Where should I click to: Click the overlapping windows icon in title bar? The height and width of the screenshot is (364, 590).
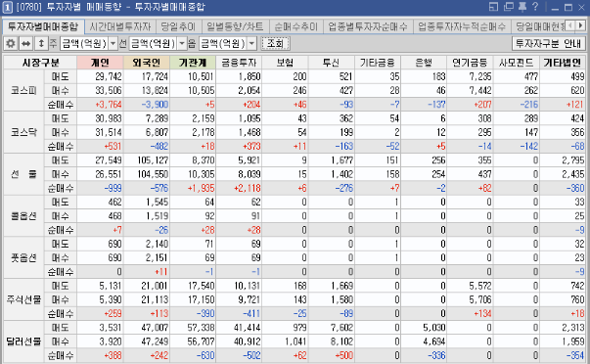point(509,7)
